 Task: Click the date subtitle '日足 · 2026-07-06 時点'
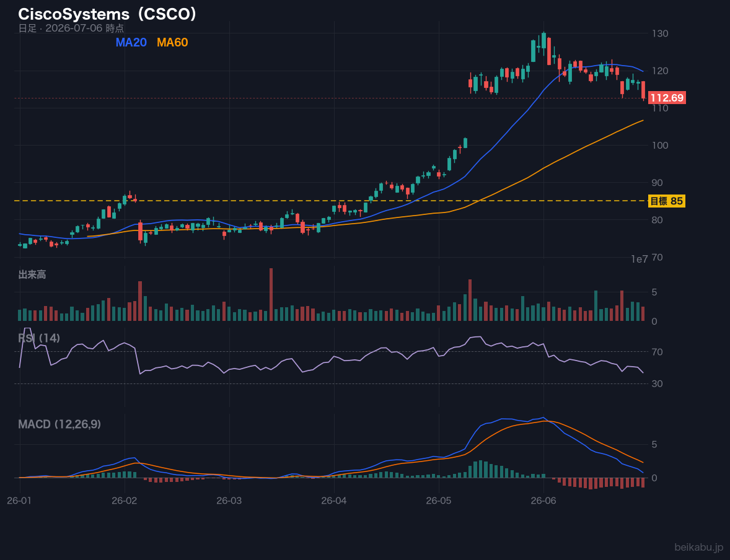(x=71, y=28)
